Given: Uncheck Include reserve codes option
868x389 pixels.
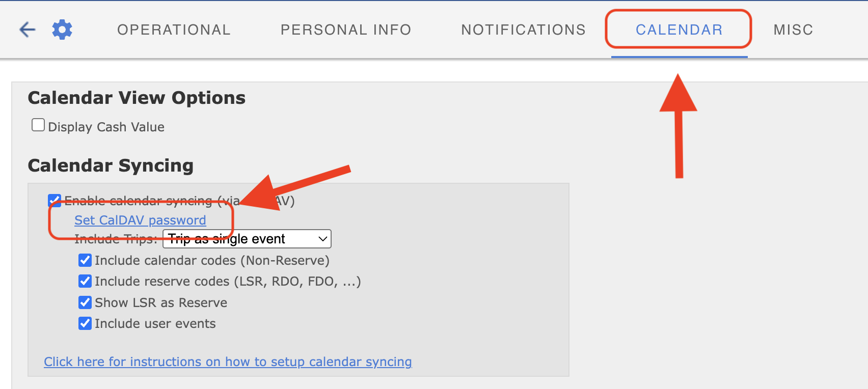Looking at the screenshot, I should 85,281.
